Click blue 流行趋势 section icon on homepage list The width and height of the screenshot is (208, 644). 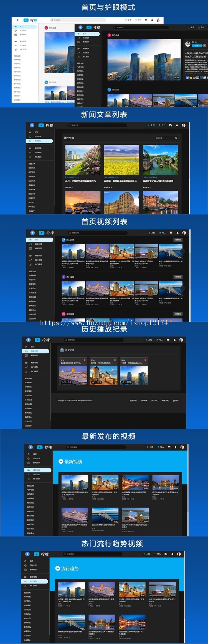(64, 240)
